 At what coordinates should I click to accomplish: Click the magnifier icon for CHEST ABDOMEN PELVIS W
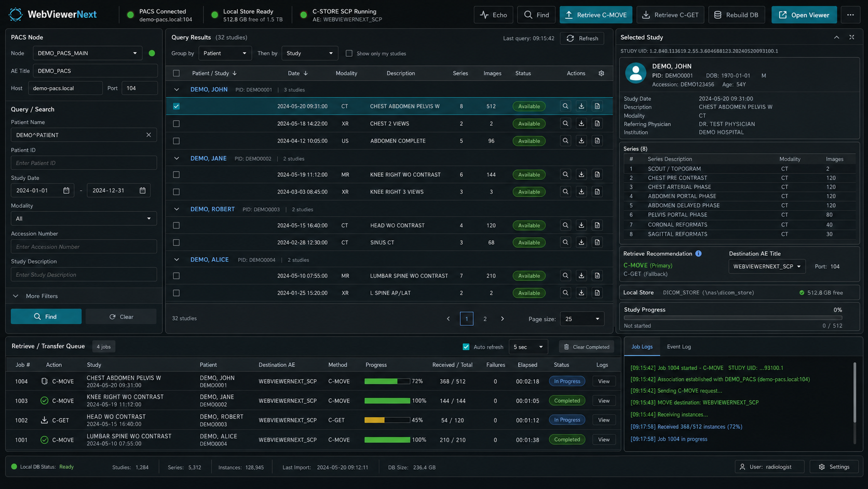pyautogui.click(x=565, y=106)
